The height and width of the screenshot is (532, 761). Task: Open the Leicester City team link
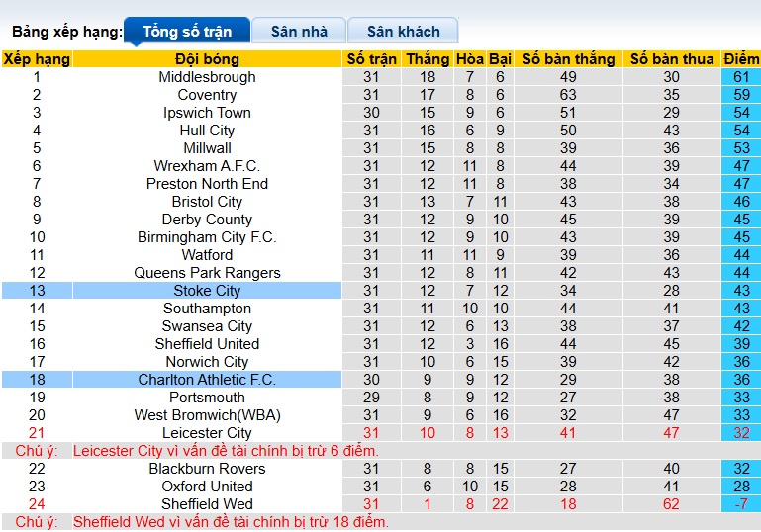tap(207, 433)
